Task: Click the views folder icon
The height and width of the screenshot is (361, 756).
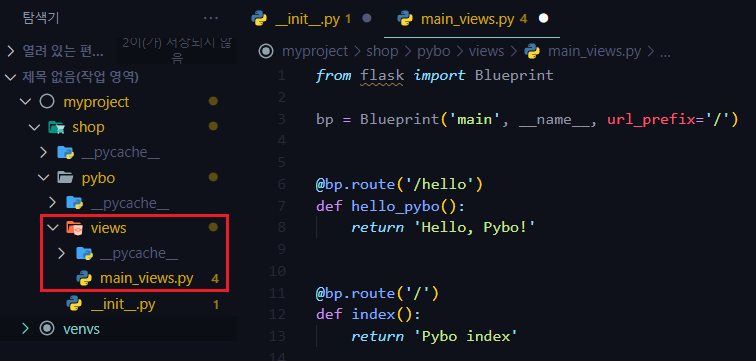Action: [74, 227]
